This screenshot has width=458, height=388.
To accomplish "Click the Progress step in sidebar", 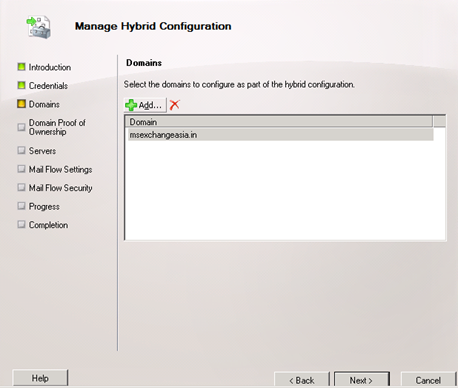I will point(44,206).
